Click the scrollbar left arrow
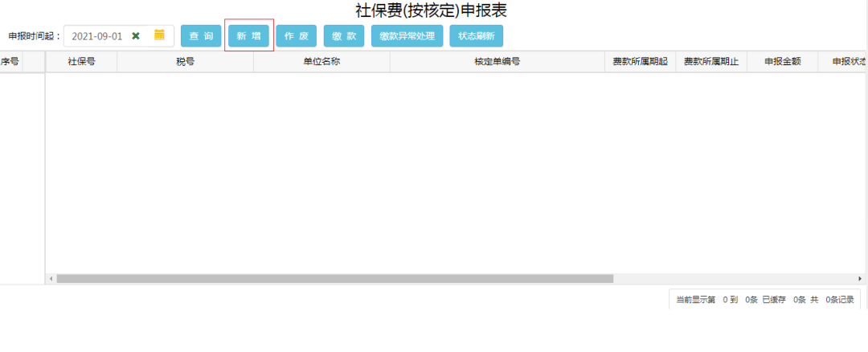This screenshot has height=352, width=868. pyautogui.click(x=51, y=278)
